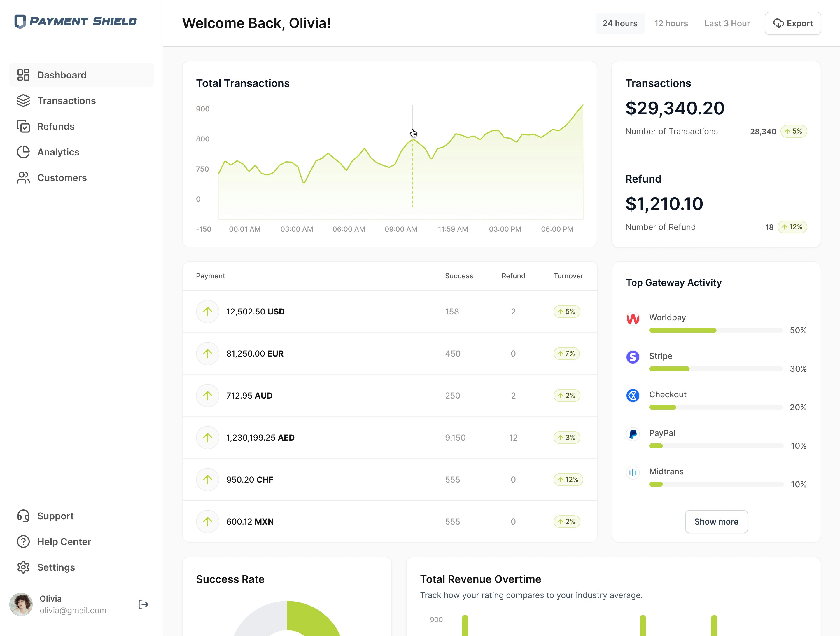Click the logout icon next to Olivia

pyautogui.click(x=143, y=604)
